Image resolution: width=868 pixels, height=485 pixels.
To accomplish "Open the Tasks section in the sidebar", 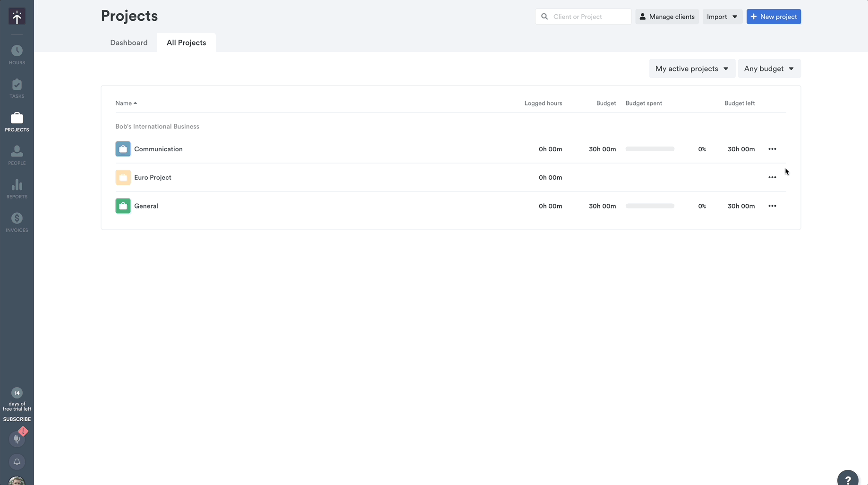I will point(17,87).
